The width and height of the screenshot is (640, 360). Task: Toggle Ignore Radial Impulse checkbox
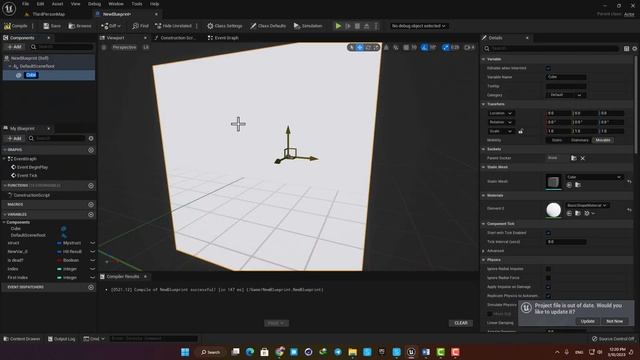548,269
